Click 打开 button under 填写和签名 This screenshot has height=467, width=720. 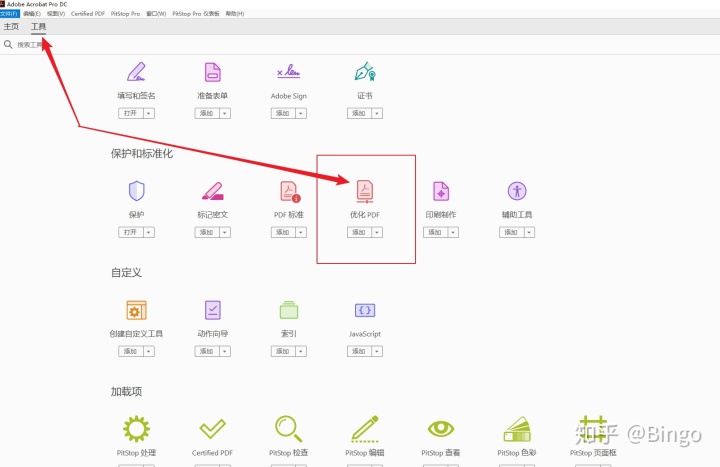click(x=131, y=113)
